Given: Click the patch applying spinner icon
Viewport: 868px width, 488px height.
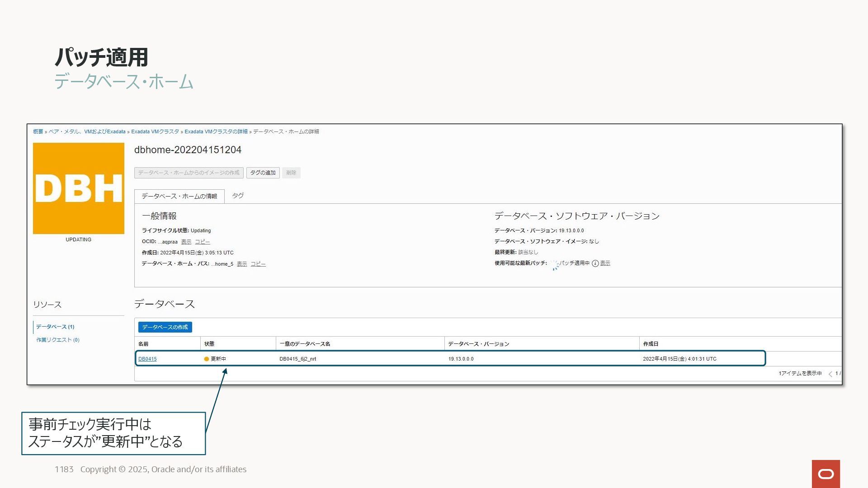Looking at the screenshot, I should tap(554, 265).
